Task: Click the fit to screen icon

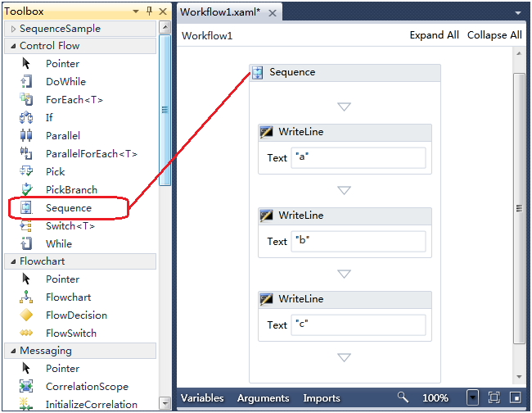Action: (494, 397)
